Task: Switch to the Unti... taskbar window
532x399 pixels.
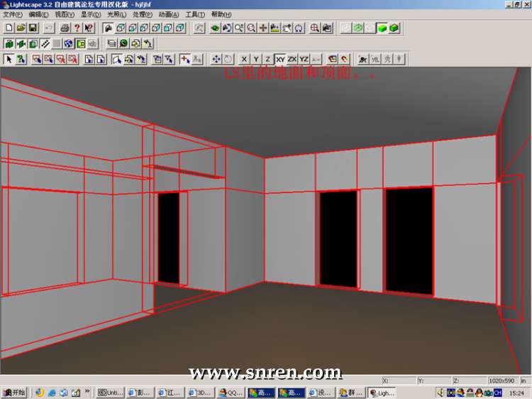Action: click(x=110, y=393)
